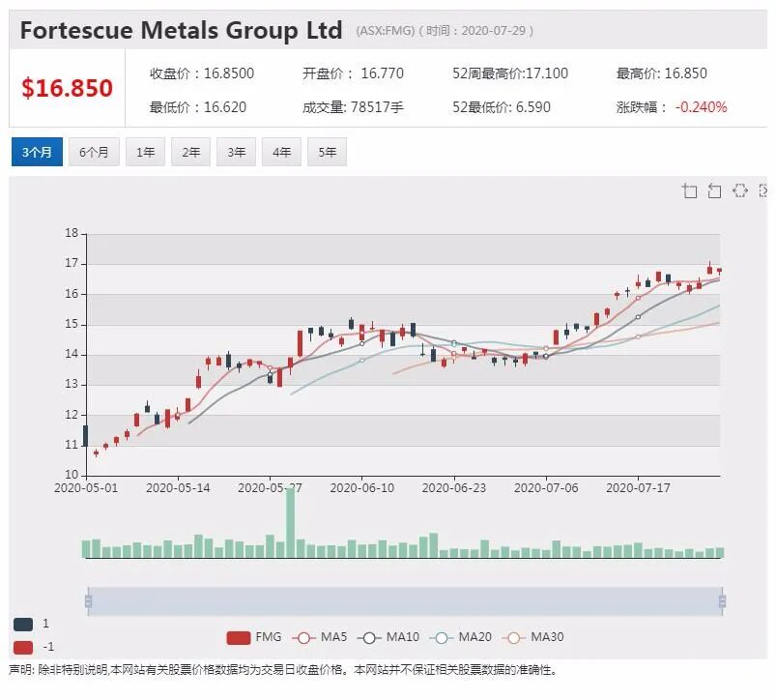Switch chart to 4年 range
776x700 pixels.
coord(281,152)
